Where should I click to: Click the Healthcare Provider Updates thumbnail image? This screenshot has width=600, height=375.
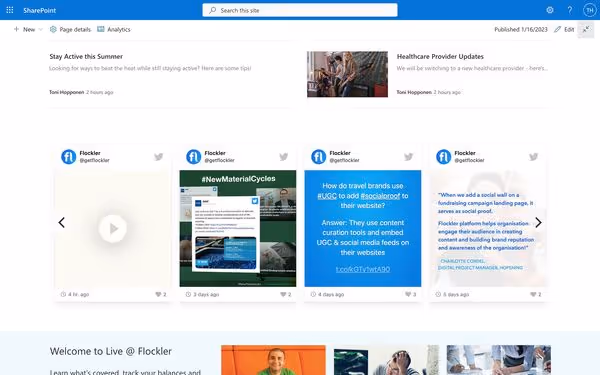pos(347,74)
